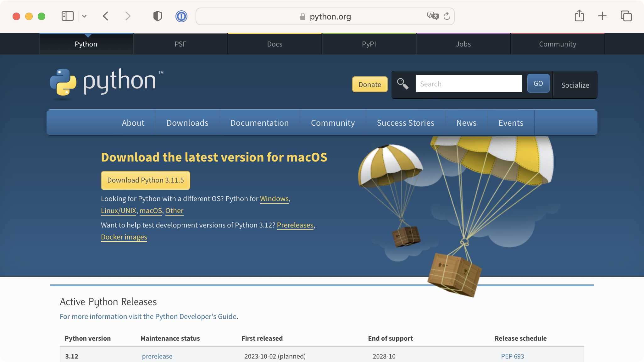Follow the Windows download link
This screenshot has height=362, width=644.
(274, 199)
